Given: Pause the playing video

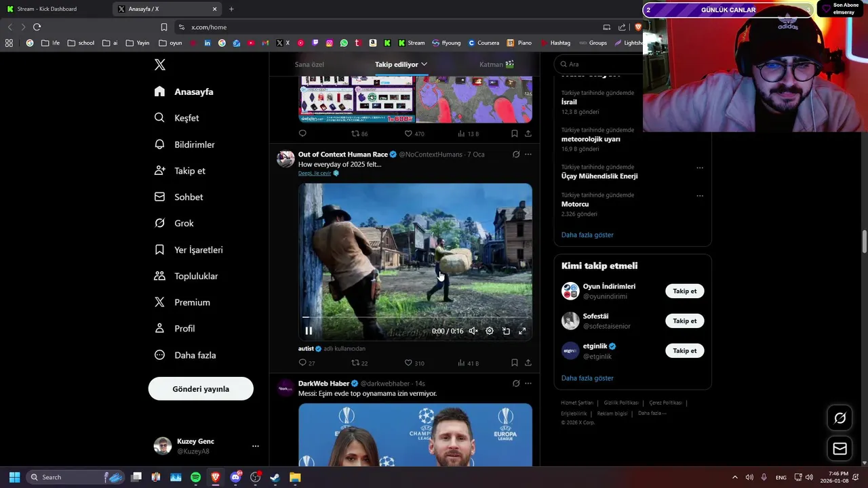Looking at the screenshot, I should click(x=309, y=331).
